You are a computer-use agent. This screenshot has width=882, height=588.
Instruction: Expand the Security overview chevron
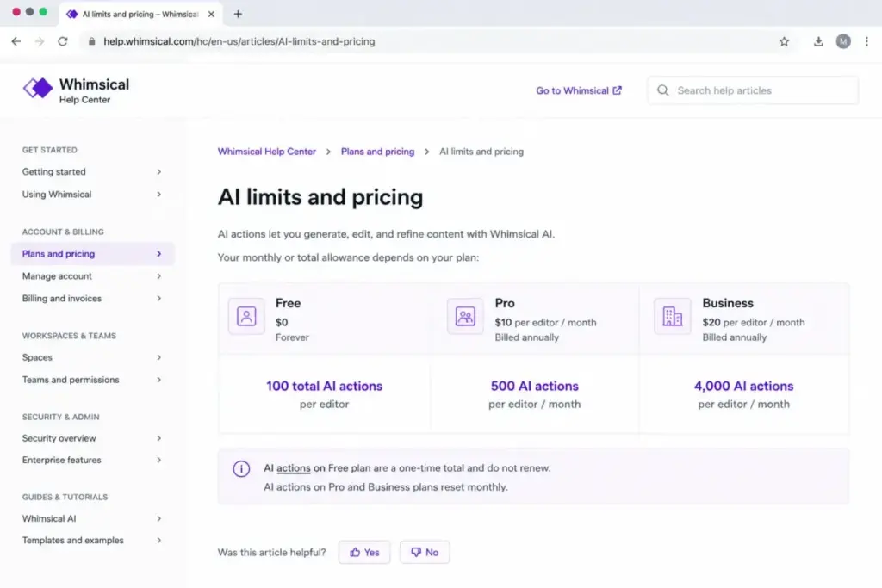[159, 438]
